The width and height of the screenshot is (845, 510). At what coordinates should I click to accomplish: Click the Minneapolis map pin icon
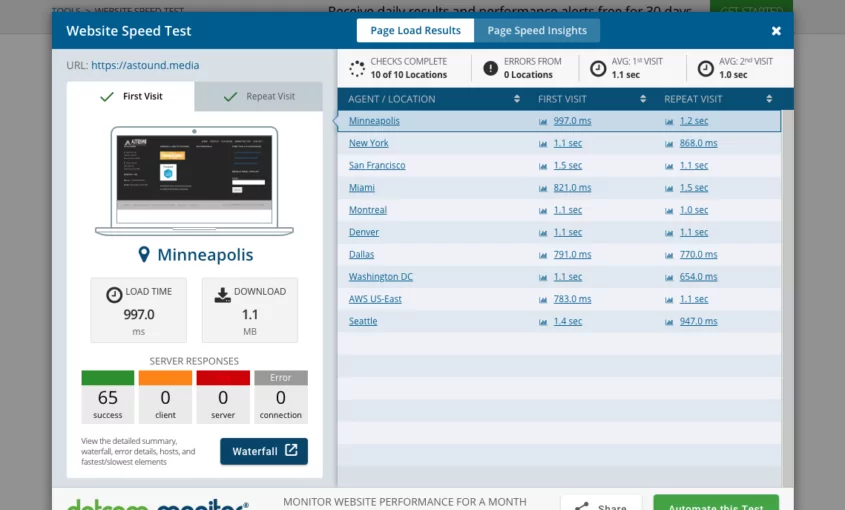(x=143, y=254)
